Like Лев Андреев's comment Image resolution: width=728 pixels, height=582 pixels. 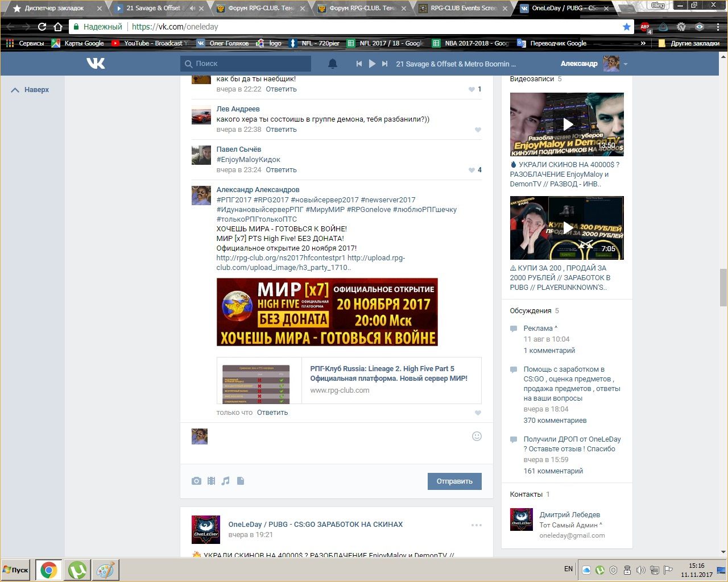478,130
